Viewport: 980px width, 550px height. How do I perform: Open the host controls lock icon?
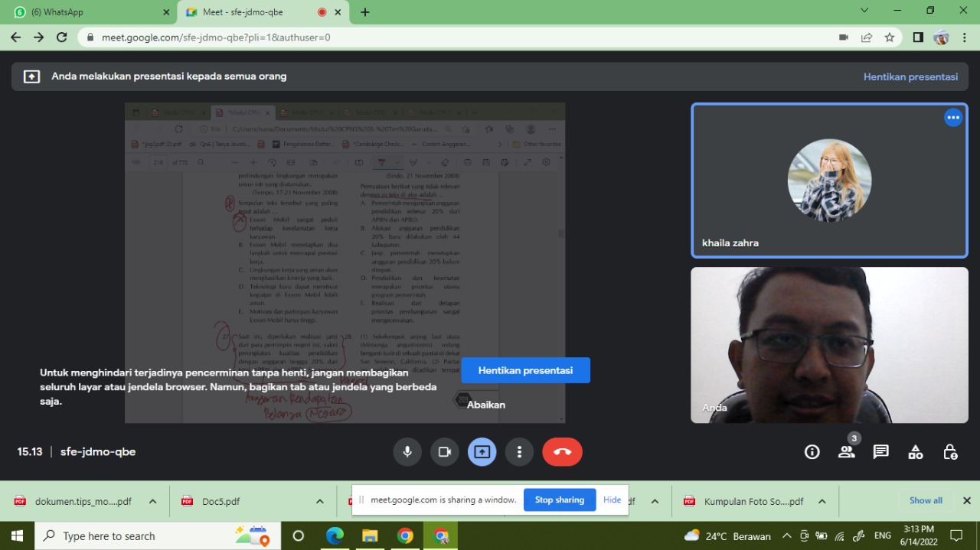pos(950,452)
